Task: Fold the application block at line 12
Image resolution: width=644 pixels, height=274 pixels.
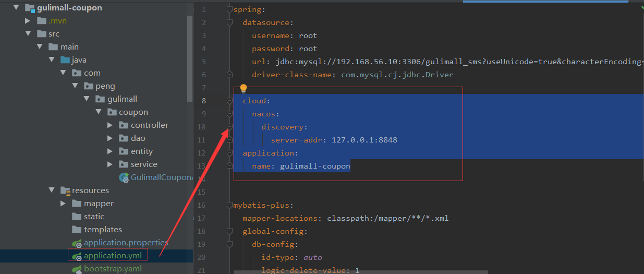Action: (x=229, y=153)
